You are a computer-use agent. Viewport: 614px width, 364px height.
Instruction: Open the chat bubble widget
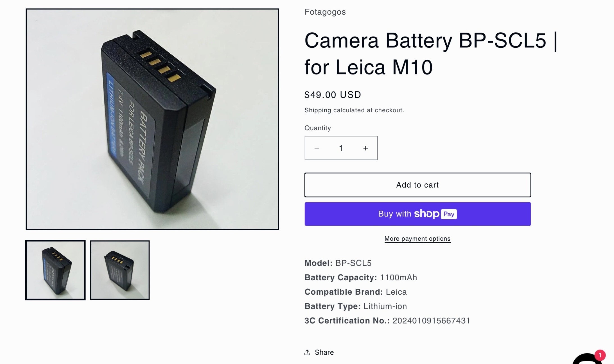pyautogui.click(x=586, y=360)
